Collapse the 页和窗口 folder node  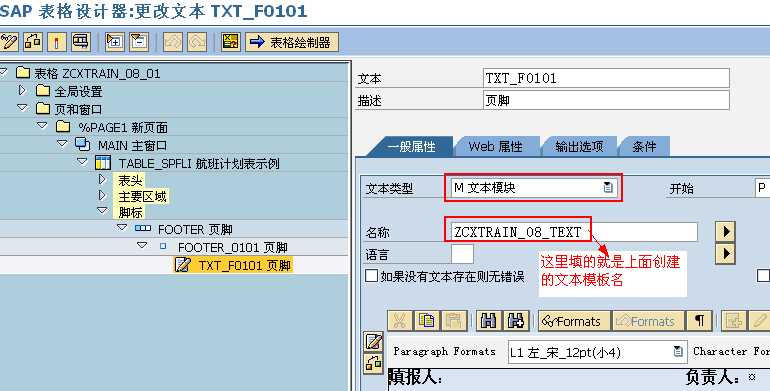[x=23, y=108]
